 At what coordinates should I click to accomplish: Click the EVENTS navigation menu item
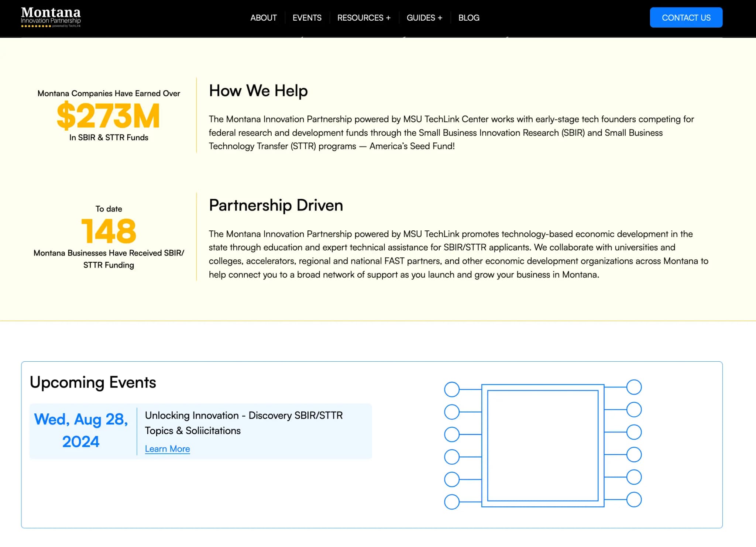pos(306,18)
